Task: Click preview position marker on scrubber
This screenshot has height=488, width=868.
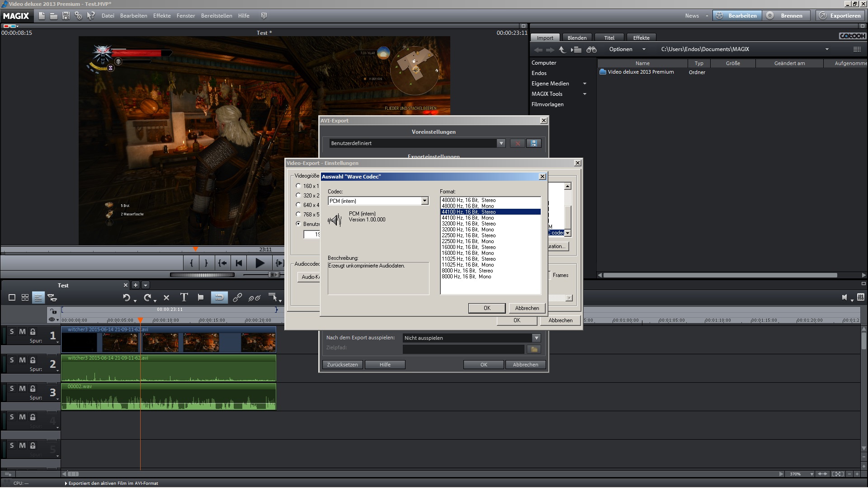Action: point(195,249)
